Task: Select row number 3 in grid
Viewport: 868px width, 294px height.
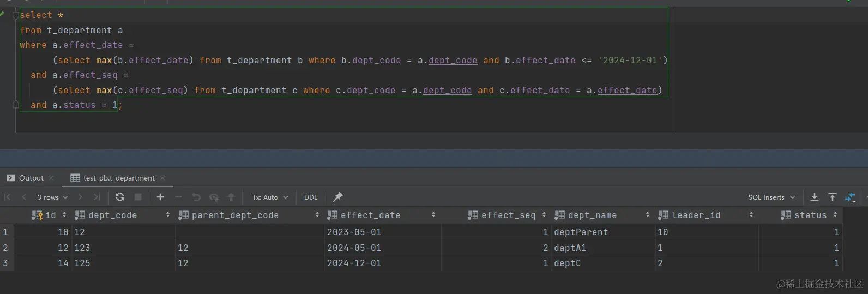Action: pos(5,263)
